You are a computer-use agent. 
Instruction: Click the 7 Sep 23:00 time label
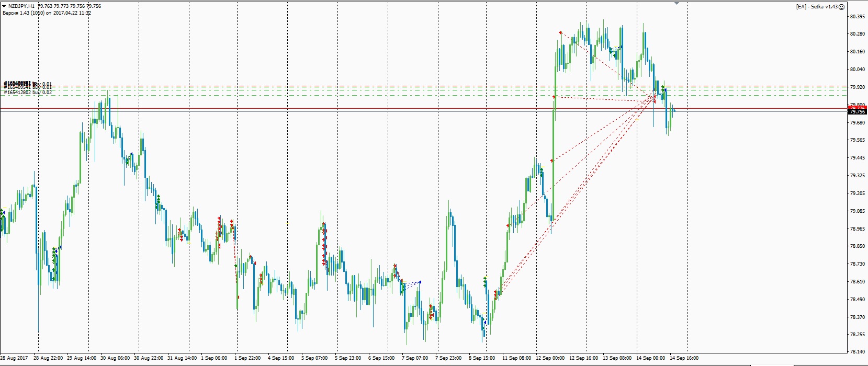[x=448, y=358]
